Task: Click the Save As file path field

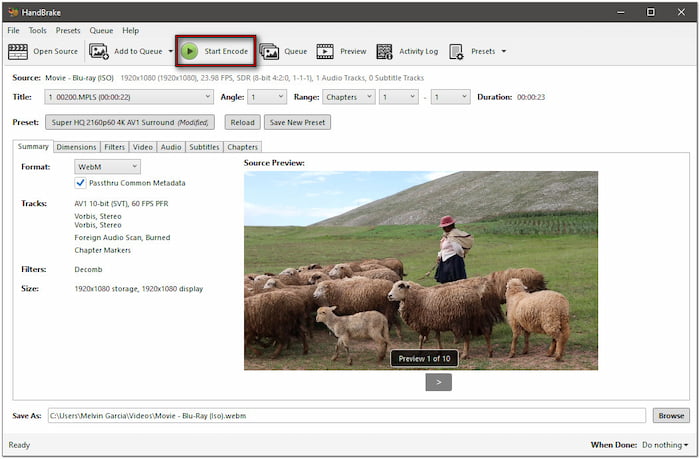Action: click(x=347, y=416)
